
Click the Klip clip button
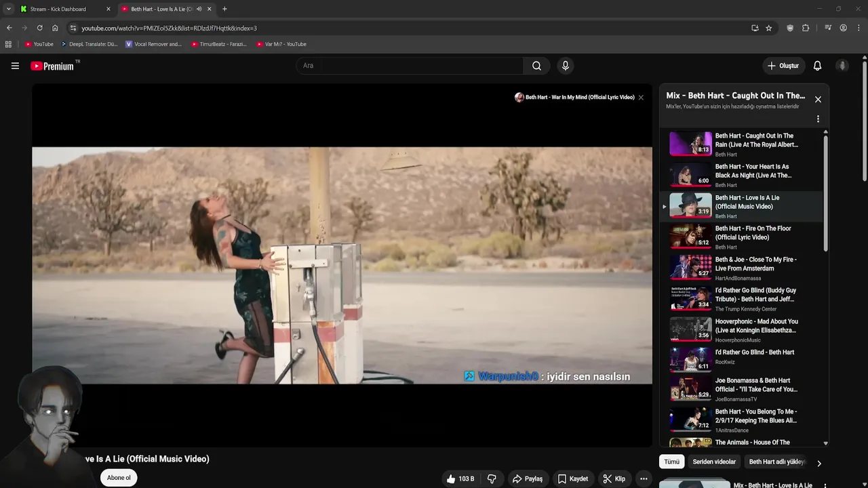click(614, 479)
